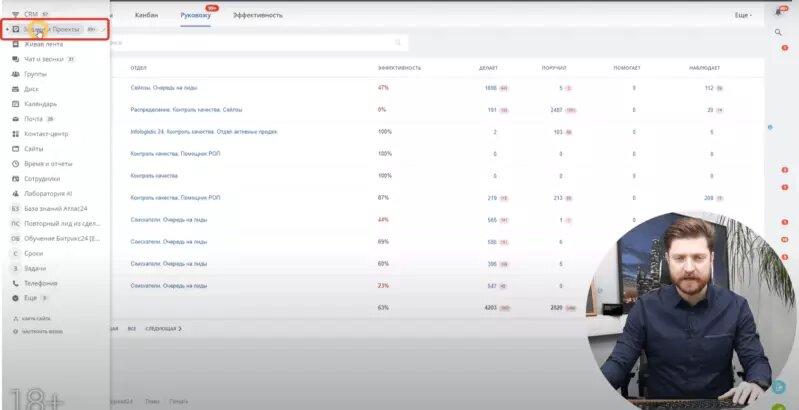
Task: Open Чат и звонки section
Action: [44, 59]
